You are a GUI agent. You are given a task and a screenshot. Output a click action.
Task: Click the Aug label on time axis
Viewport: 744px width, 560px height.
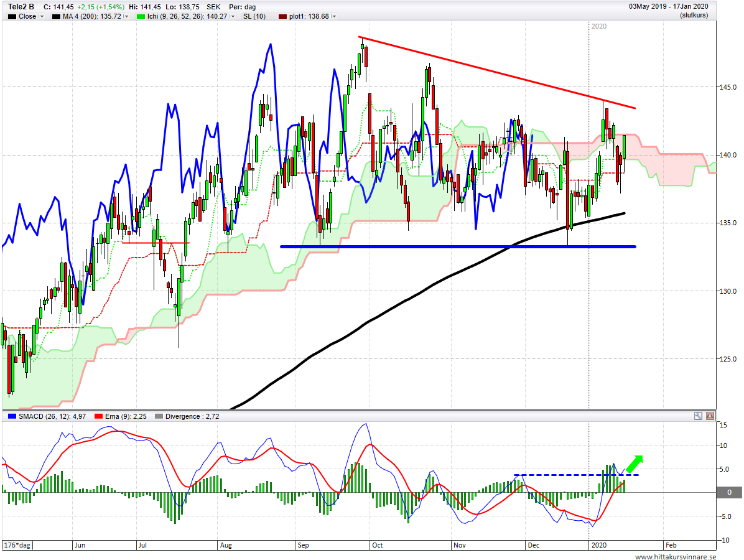coord(226,545)
